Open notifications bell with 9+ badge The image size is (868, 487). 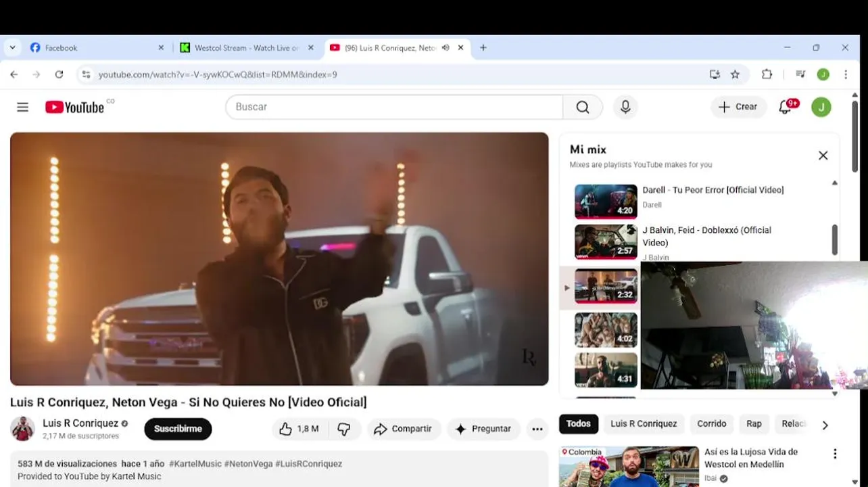tap(786, 106)
